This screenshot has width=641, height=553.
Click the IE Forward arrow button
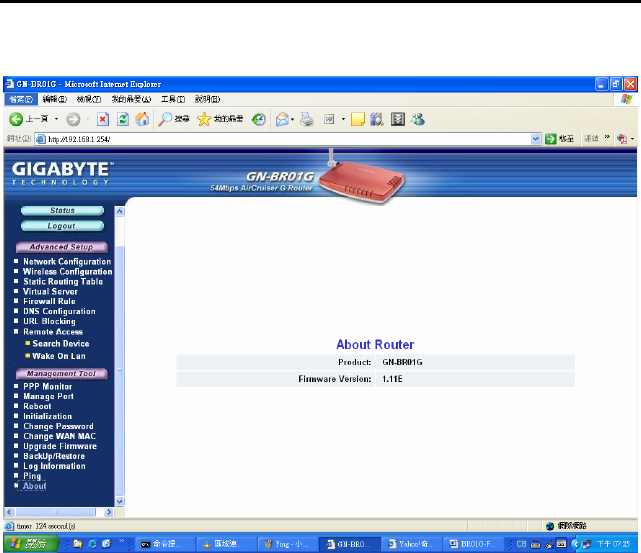pyautogui.click(x=73, y=119)
